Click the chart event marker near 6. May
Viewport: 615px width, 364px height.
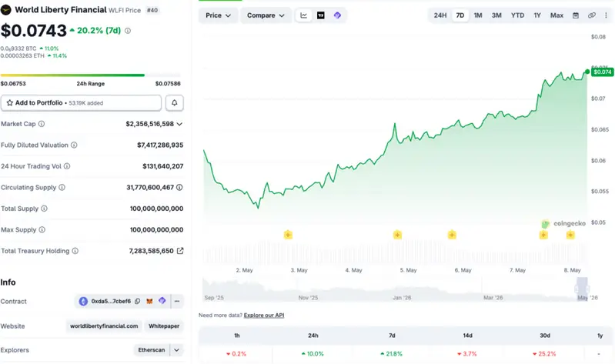coord(452,235)
